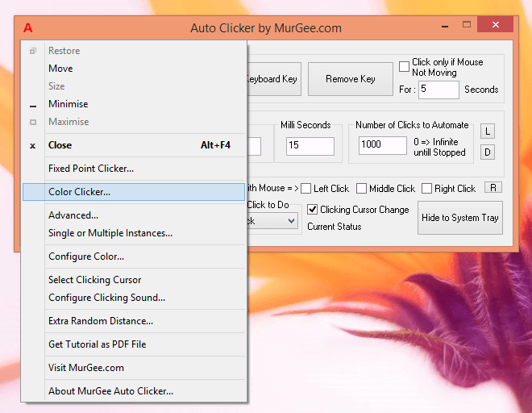Tick the Right Click checkbox
The height and width of the screenshot is (413, 532).
426,189
